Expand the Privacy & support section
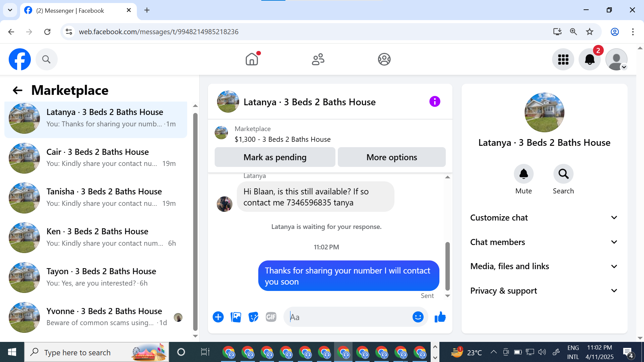This screenshot has width=644, height=362. point(544,291)
